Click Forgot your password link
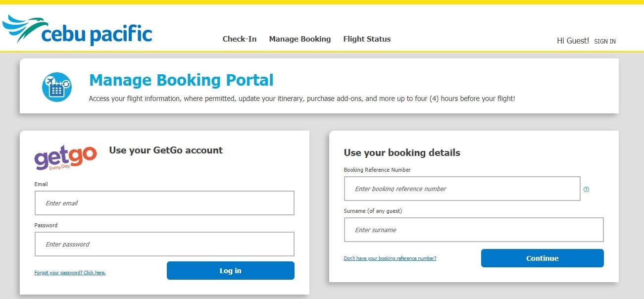This screenshot has width=644, height=299. tap(70, 273)
